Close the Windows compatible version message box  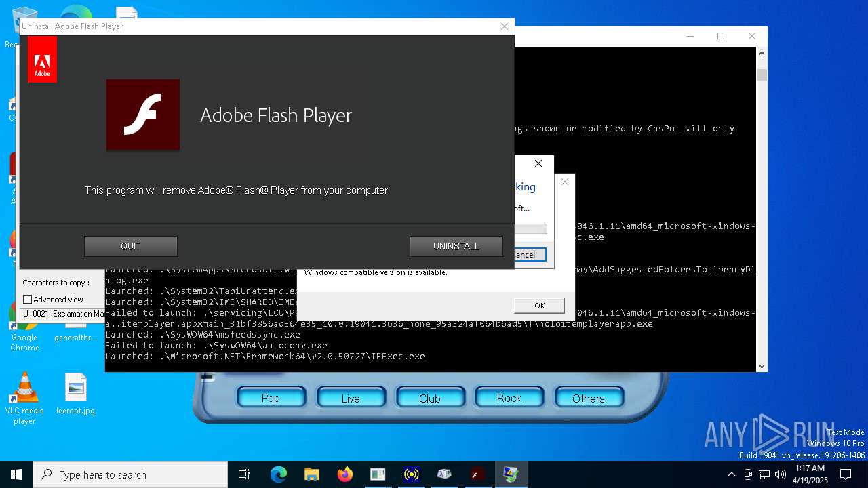(564, 182)
